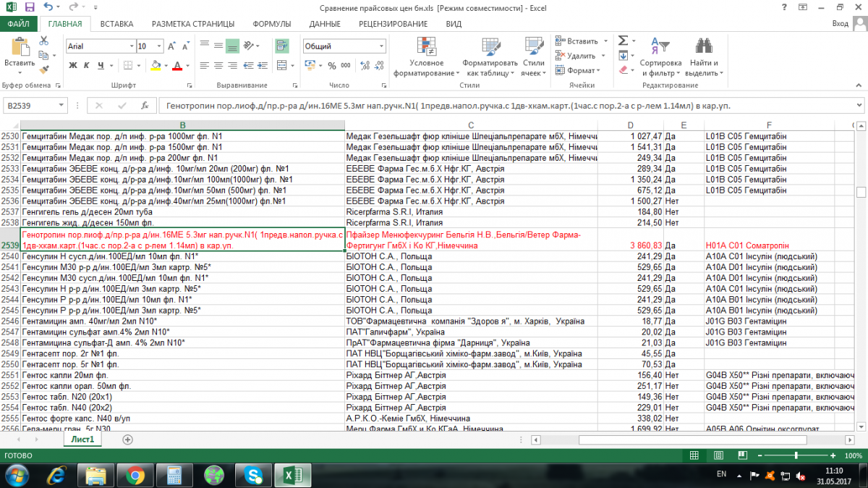Image resolution: width=868 pixels, height=488 pixels.
Task: Click the AutoSum sigma icon
Action: tap(623, 41)
